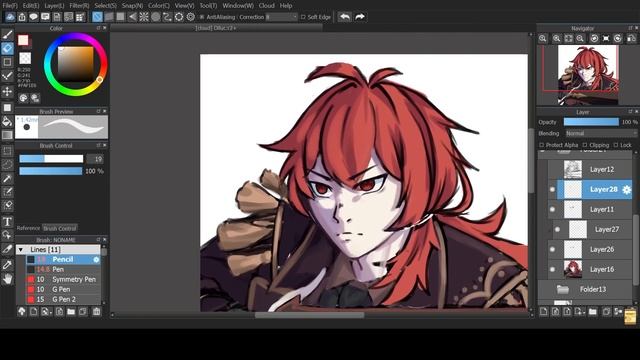The width and height of the screenshot is (640, 360).
Task: Select Layer12 in the layer list
Action: coord(590,169)
